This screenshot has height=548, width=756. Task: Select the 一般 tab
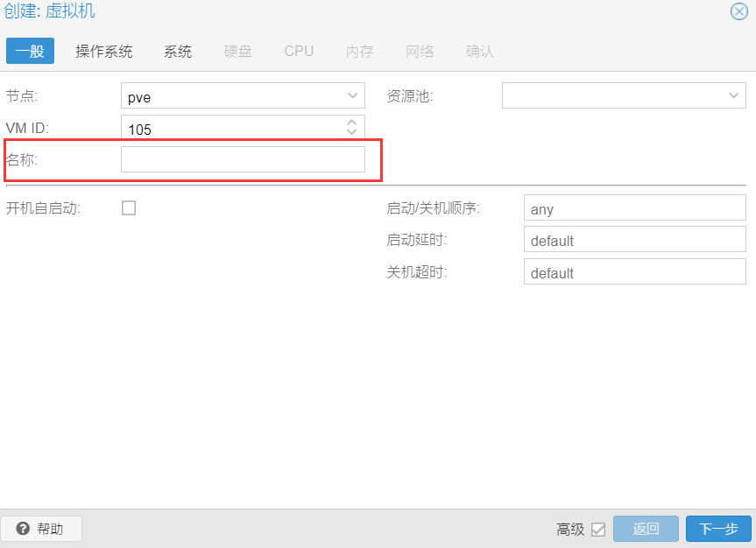[30, 51]
